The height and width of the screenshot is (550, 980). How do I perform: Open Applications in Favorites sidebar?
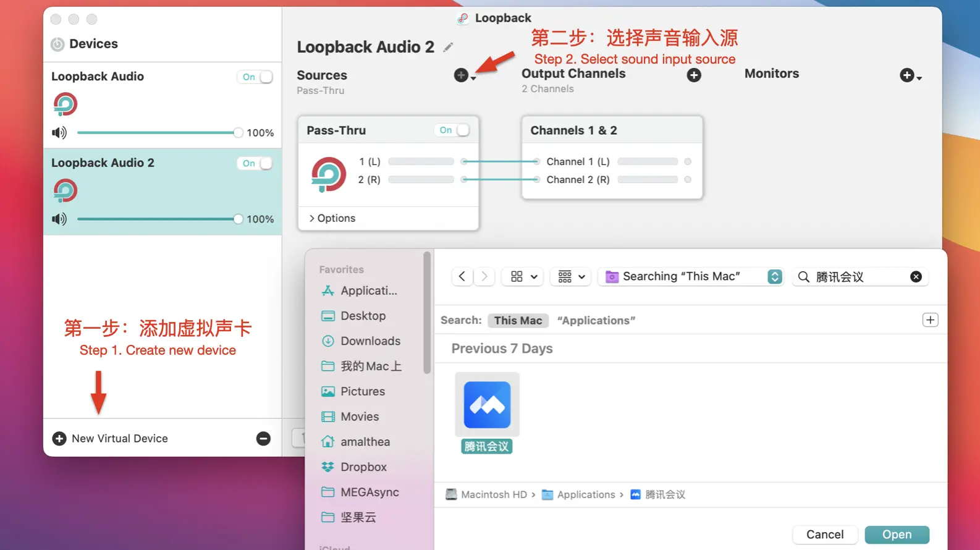(360, 290)
